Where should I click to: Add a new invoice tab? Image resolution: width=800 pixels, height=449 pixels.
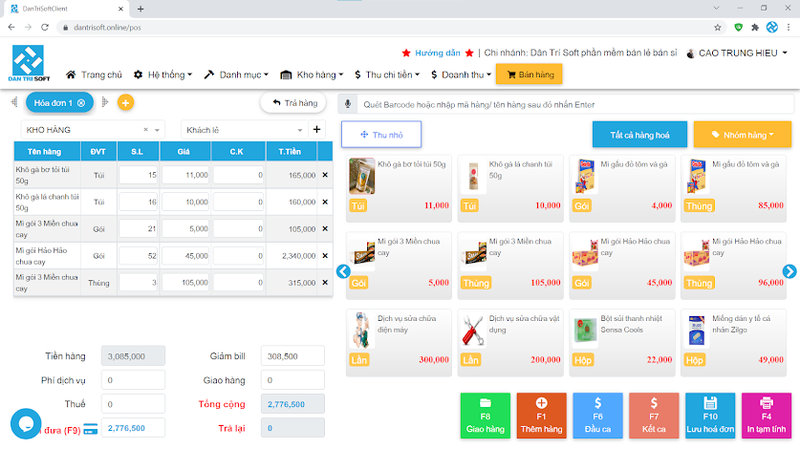click(x=126, y=103)
